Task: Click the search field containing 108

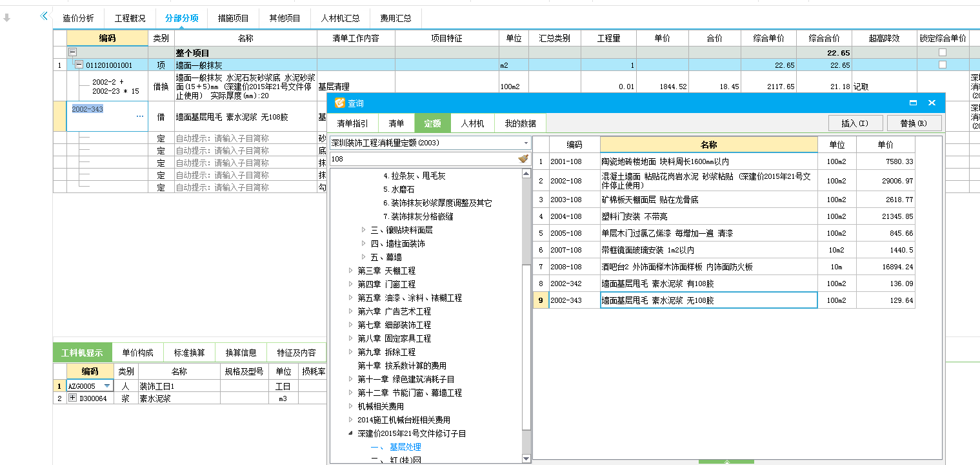Action: [423, 159]
